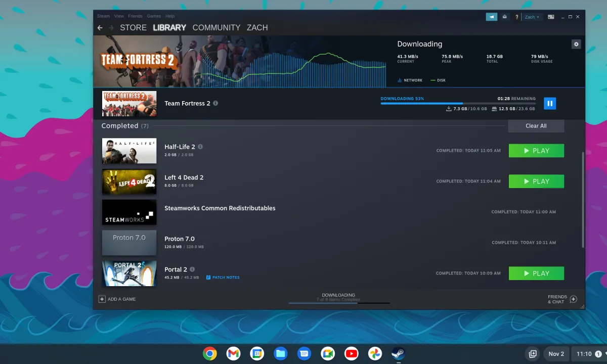Click the Left 4 Dead 2 title
This screenshot has width=607, height=364.
pyautogui.click(x=184, y=177)
